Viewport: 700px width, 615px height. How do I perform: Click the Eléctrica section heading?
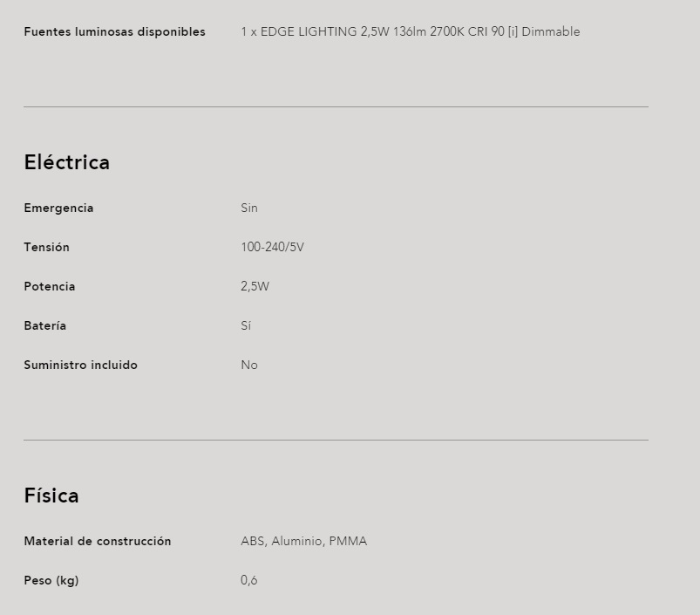coord(66,162)
